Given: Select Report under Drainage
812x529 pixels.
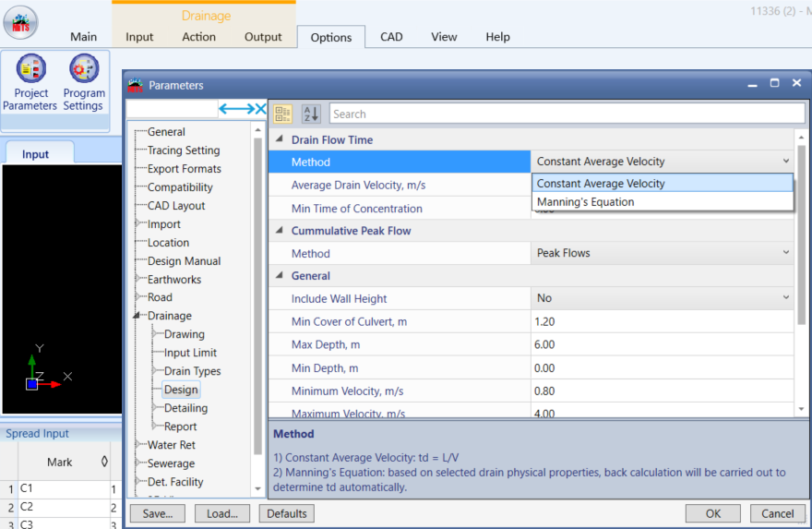Looking at the screenshot, I should (180, 426).
